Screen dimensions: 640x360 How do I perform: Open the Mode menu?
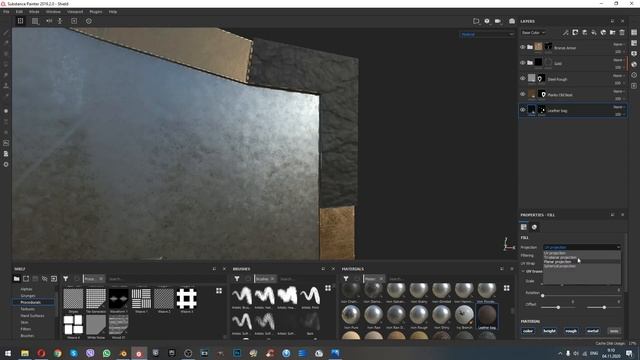point(34,12)
